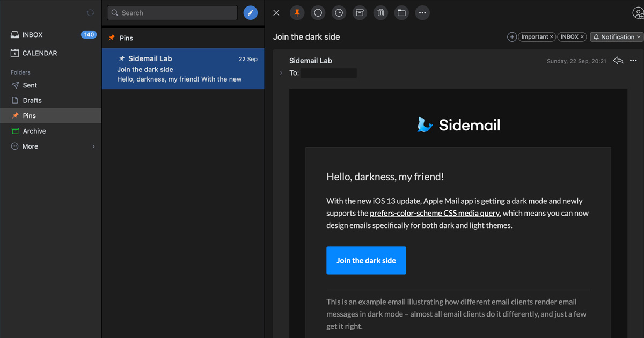Viewport: 644px width, 338px height.
Task: Delete the email with trash icon
Action: (x=380, y=13)
